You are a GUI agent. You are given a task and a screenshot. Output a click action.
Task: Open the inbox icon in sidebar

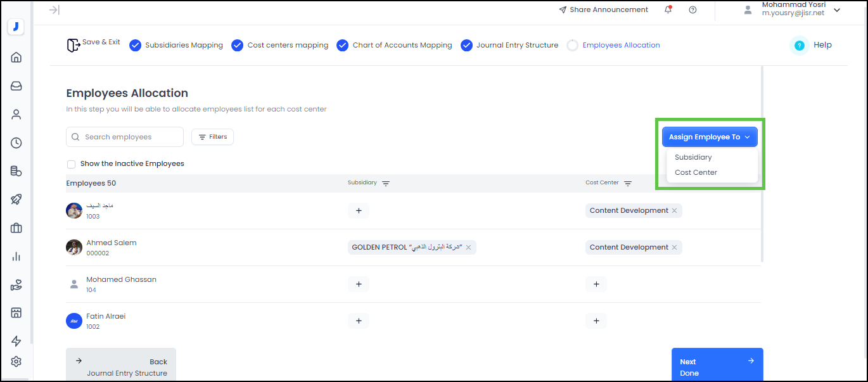[16, 86]
